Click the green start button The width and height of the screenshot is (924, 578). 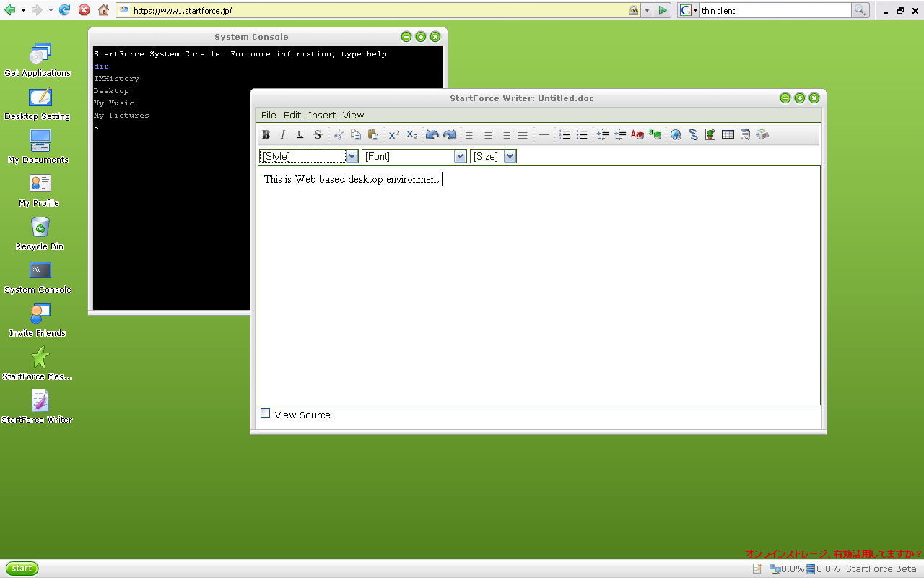pyautogui.click(x=22, y=569)
